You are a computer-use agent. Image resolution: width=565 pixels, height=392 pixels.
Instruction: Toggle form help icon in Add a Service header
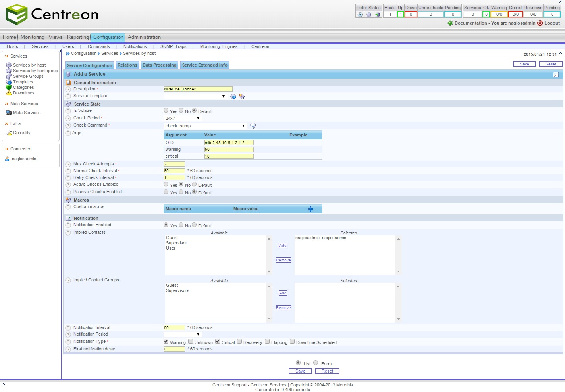point(556,75)
